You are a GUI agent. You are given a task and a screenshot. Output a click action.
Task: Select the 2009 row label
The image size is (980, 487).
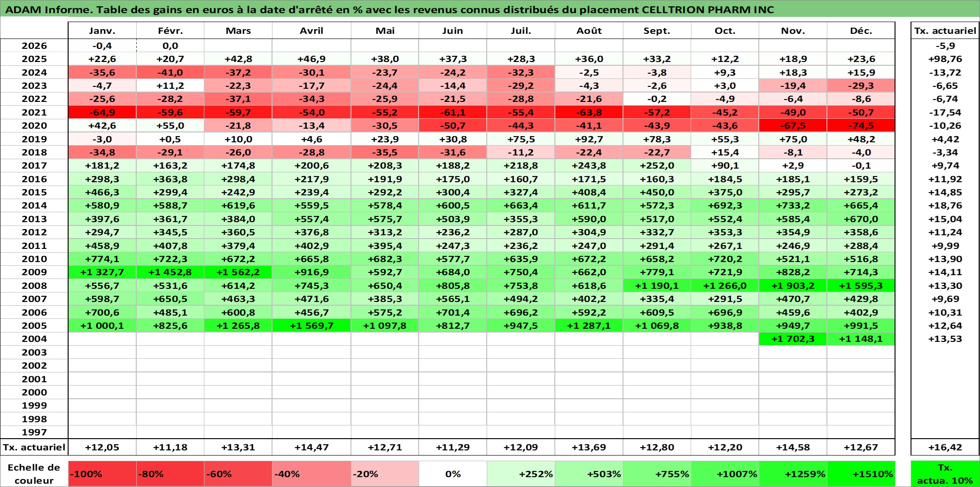pyautogui.click(x=34, y=272)
